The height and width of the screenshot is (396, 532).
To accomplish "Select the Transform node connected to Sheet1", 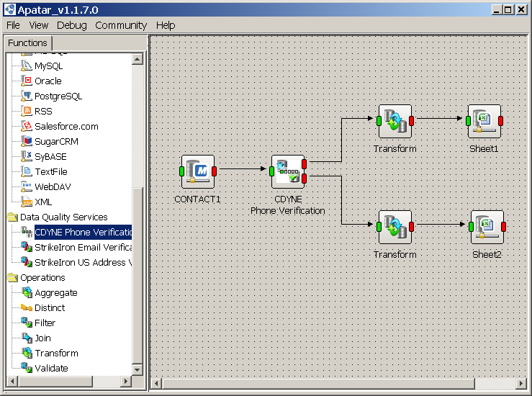I will 395,121.
